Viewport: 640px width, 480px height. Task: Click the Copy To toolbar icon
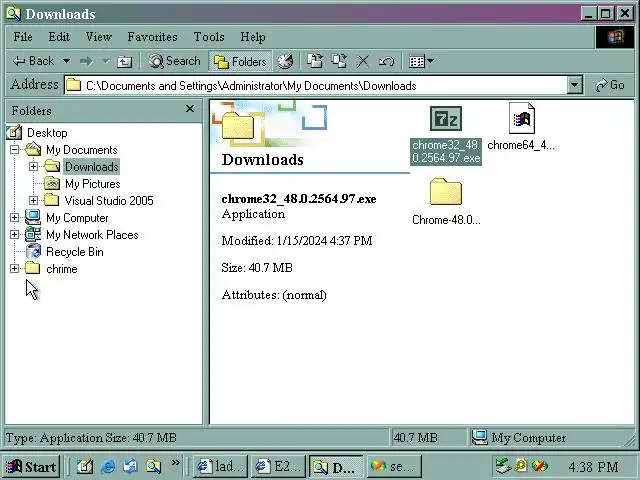[x=339, y=61]
